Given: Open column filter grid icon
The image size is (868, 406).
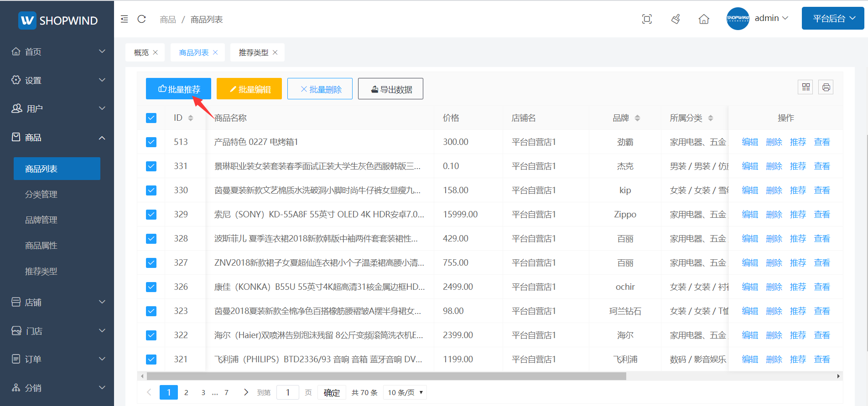Looking at the screenshot, I should click(x=806, y=87).
